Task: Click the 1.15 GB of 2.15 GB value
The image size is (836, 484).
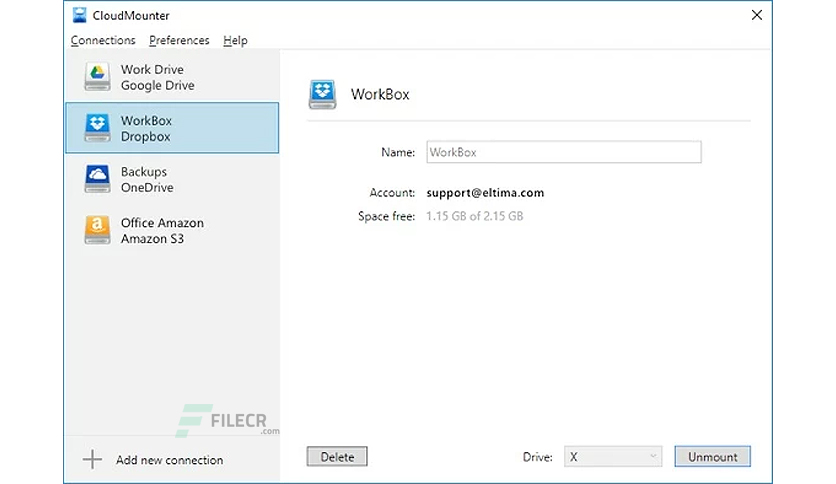Action: coord(475,216)
